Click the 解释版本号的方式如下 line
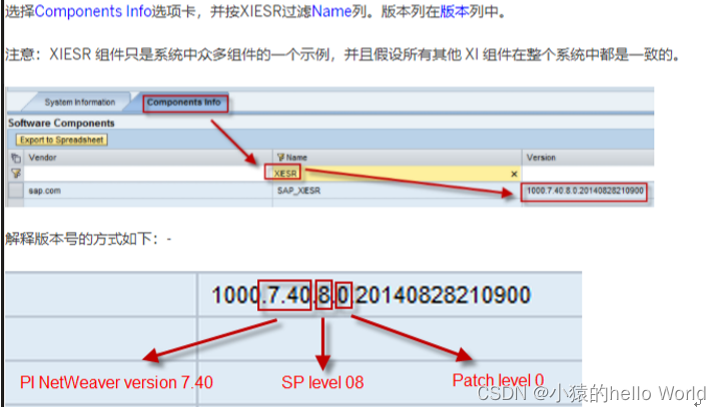Image resolution: width=721 pixels, height=412 pixels. point(88,239)
